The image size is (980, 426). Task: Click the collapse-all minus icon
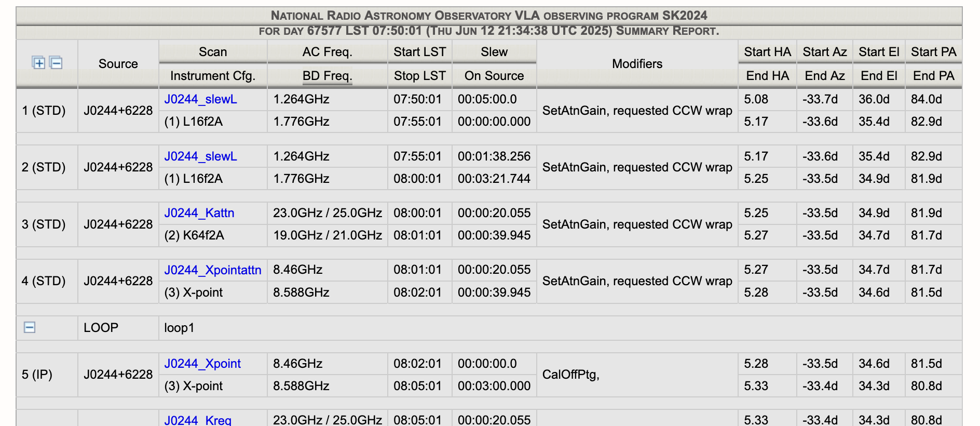56,63
